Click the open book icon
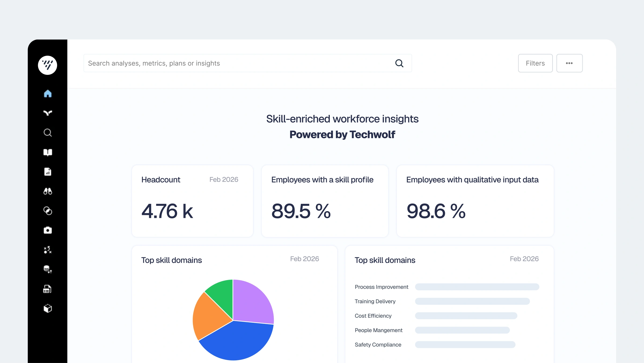This screenshot has width=644, height=363. pos(47,152)
